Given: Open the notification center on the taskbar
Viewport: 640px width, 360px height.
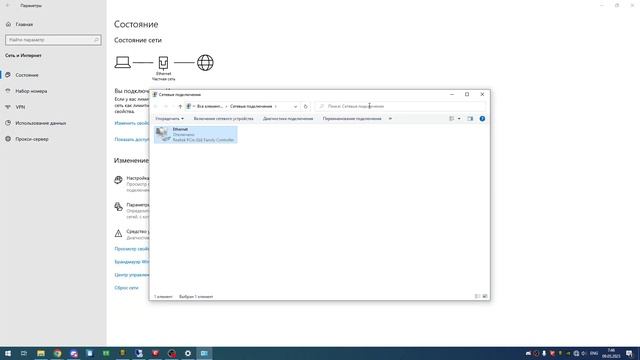Looking at the screenshot, I should tap(629, 353).
